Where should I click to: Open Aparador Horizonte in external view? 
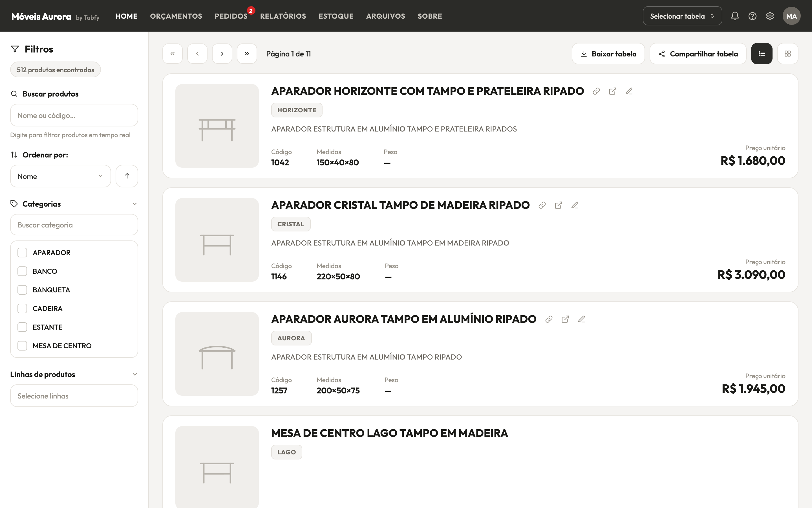click(x=612, y=91)
